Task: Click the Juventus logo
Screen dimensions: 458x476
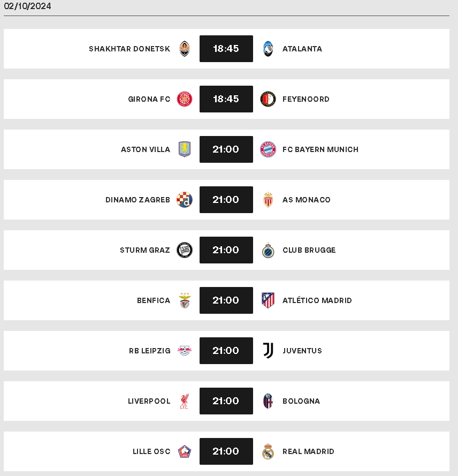Action: point(268,351)
